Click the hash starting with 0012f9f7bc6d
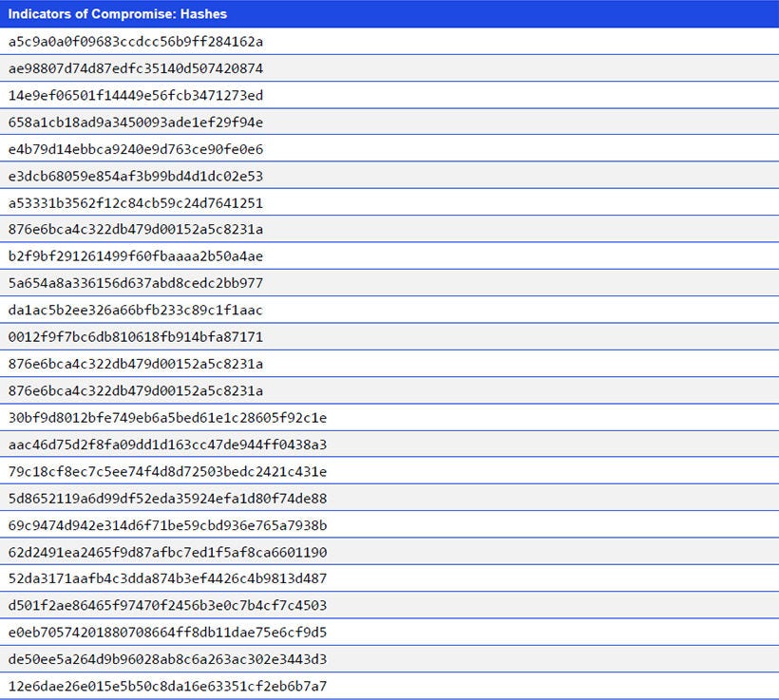The height and width of the screenshot is (700, 779). (x=136, y=337)
